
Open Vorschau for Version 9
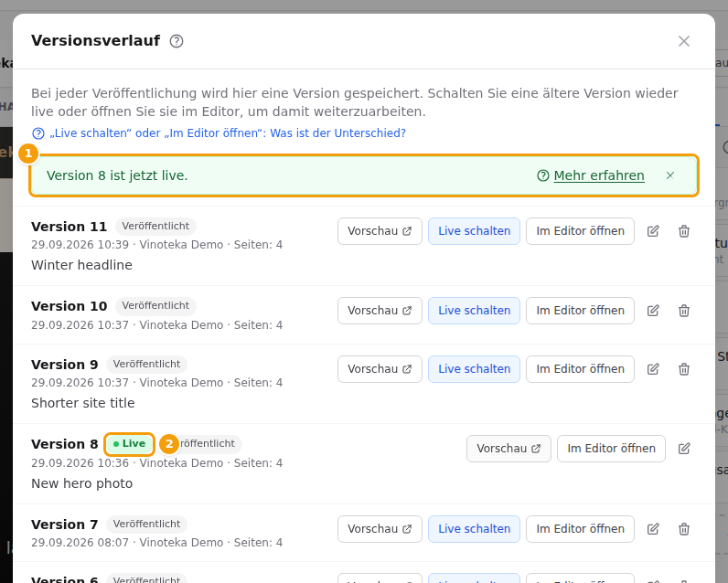click(380, 369)
